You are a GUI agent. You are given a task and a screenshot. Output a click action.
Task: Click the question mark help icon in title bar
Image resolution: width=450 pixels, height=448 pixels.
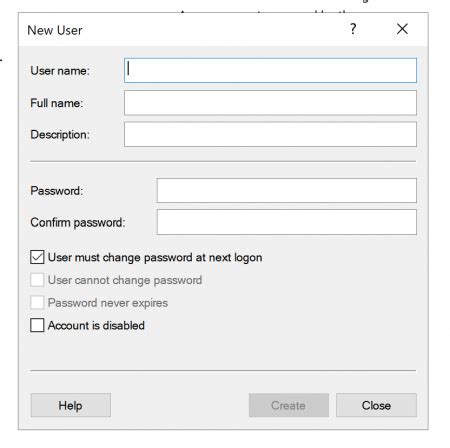(353, 29)
